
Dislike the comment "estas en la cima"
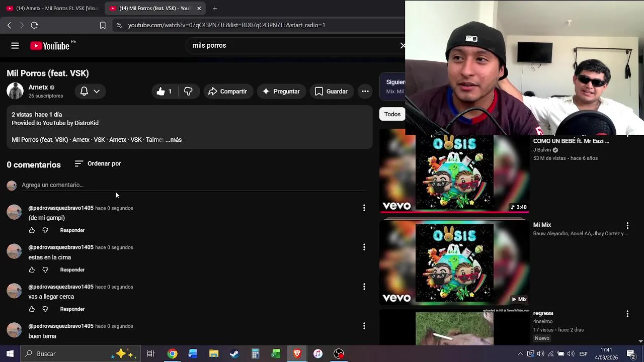pos(45,270)
